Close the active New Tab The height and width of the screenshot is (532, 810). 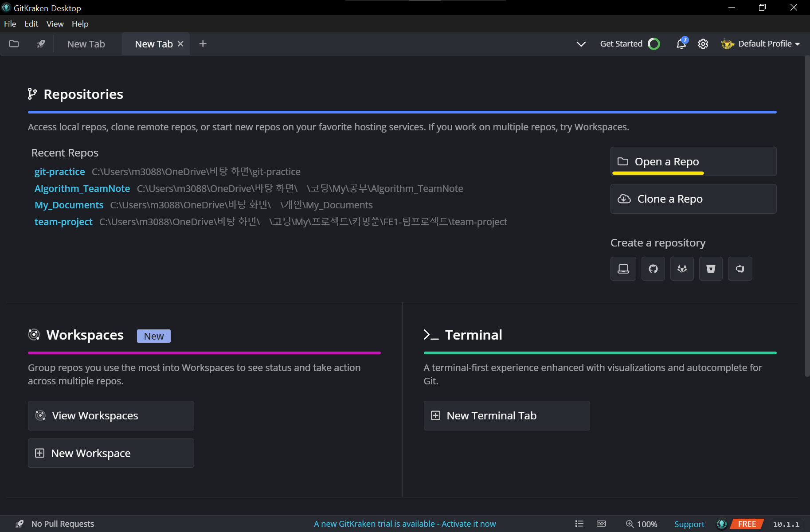click(x=180, y=43)
